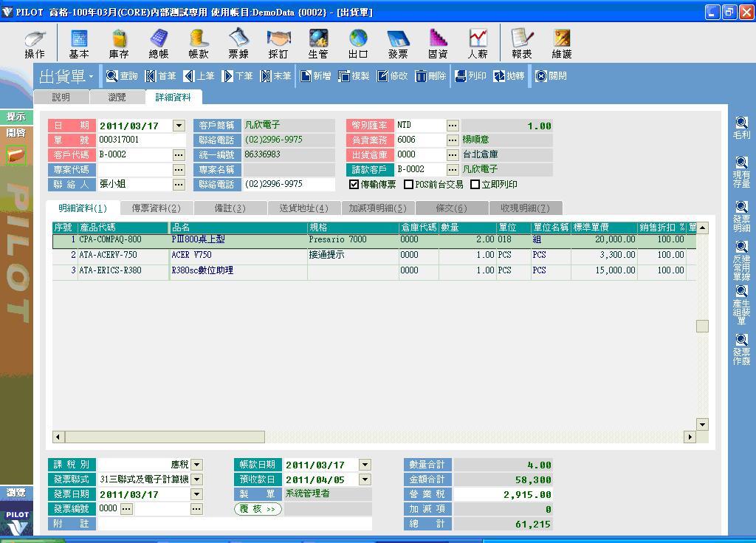
Task: Select the 收現明細(7) tab
Action: 525,208
